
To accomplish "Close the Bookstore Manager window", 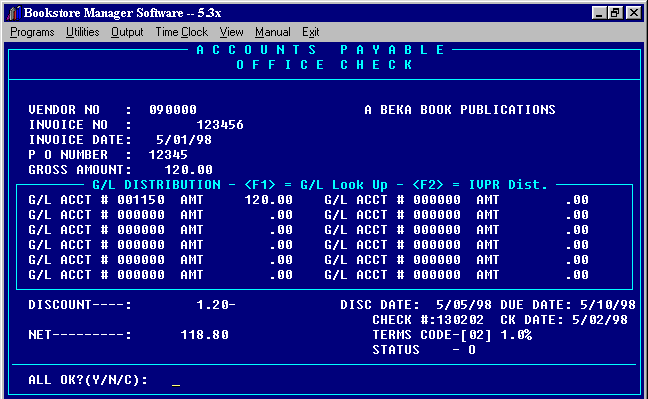I will pyautogui.click(x=634, y=13).
